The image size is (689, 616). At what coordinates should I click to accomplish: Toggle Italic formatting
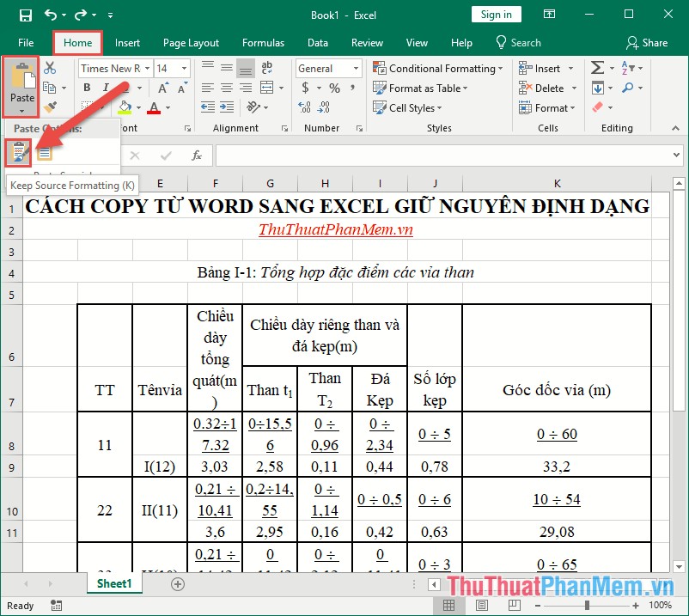coord(104,87)
